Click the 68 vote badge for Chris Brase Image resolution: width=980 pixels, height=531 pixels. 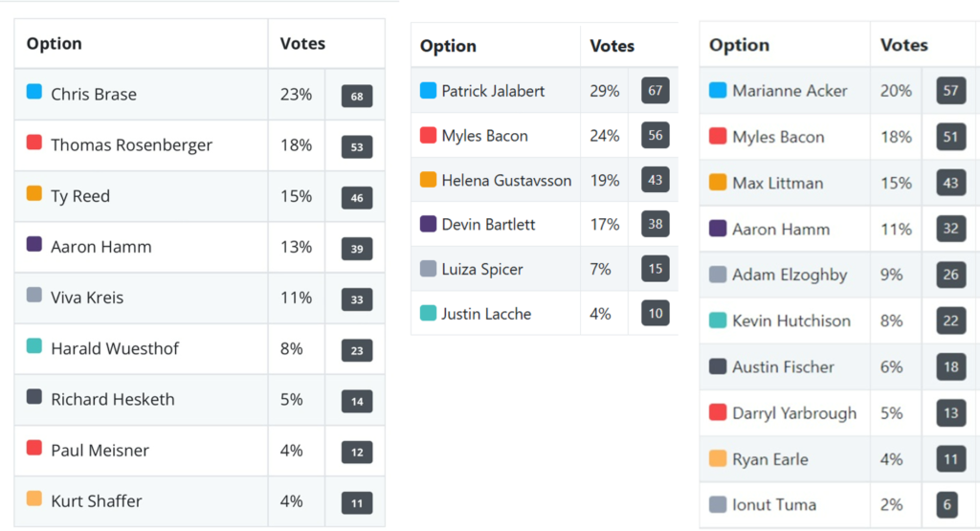(x=357, y=97)
